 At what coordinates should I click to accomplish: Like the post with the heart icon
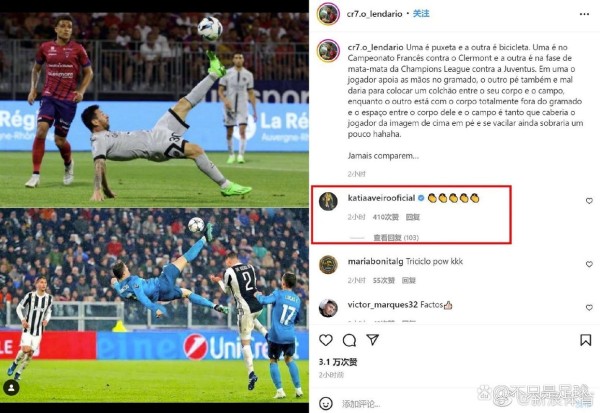click(326, 340)
